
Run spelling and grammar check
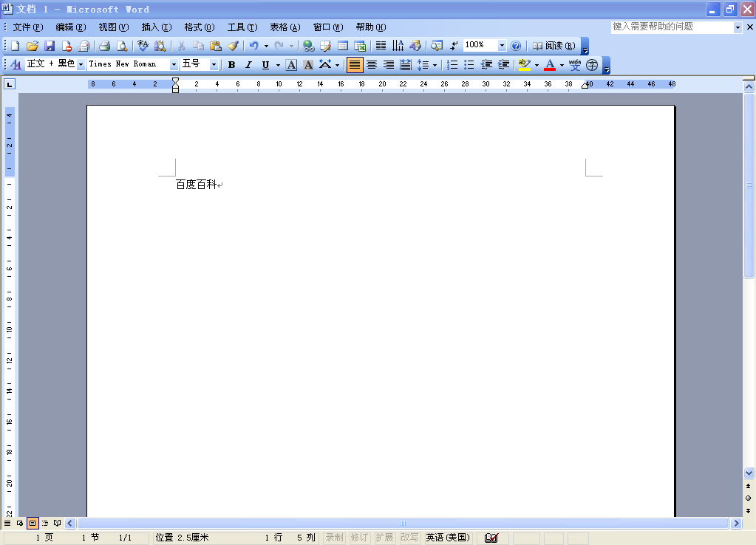[x=143, y=46]
